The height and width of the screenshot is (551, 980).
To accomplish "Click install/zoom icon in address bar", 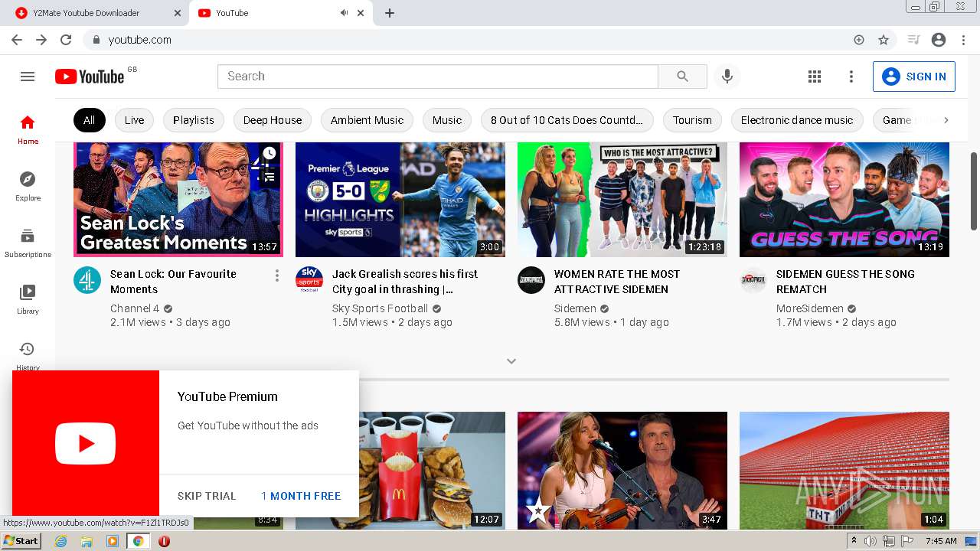I will (x=859, y=40).
